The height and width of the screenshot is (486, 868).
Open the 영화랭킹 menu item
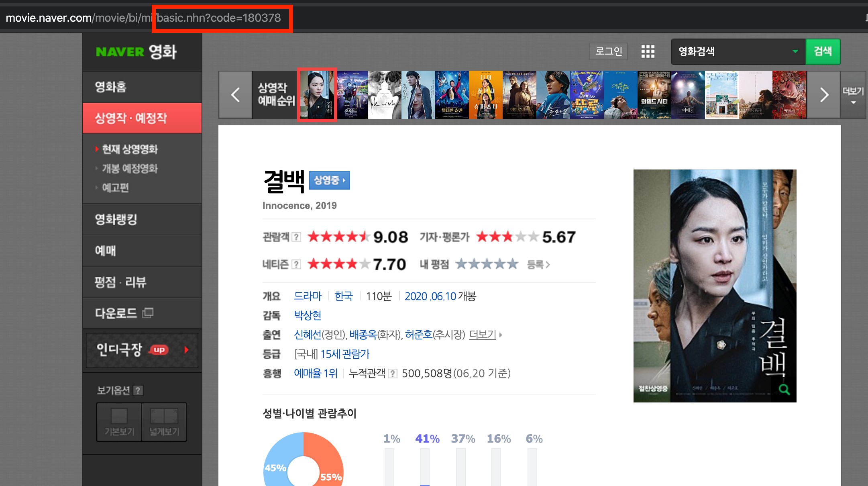(x=116, y=219)
